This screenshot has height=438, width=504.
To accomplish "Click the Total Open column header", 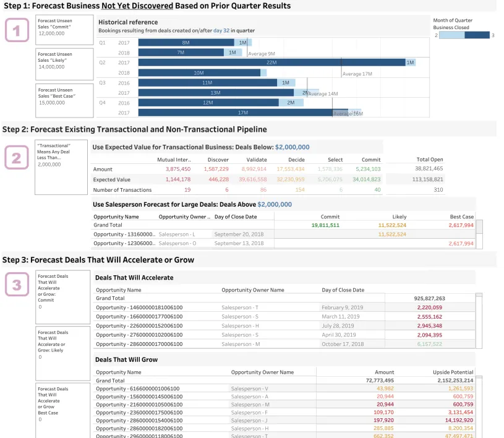I will click(x=430, y=160).
